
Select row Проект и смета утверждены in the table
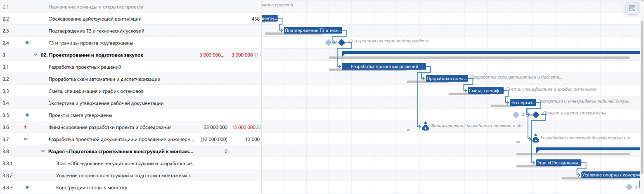pos(130,115)
